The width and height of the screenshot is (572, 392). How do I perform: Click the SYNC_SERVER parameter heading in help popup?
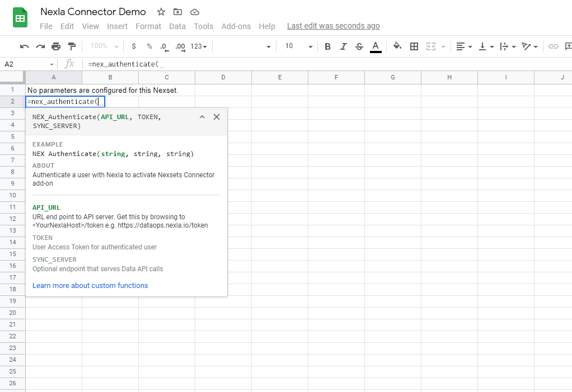pos(54,260)
